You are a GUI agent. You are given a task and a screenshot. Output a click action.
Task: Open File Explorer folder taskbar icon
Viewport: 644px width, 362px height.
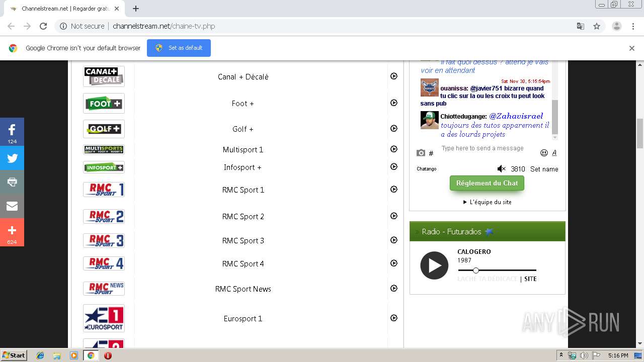pyautogui.click(x=57, y=355)
